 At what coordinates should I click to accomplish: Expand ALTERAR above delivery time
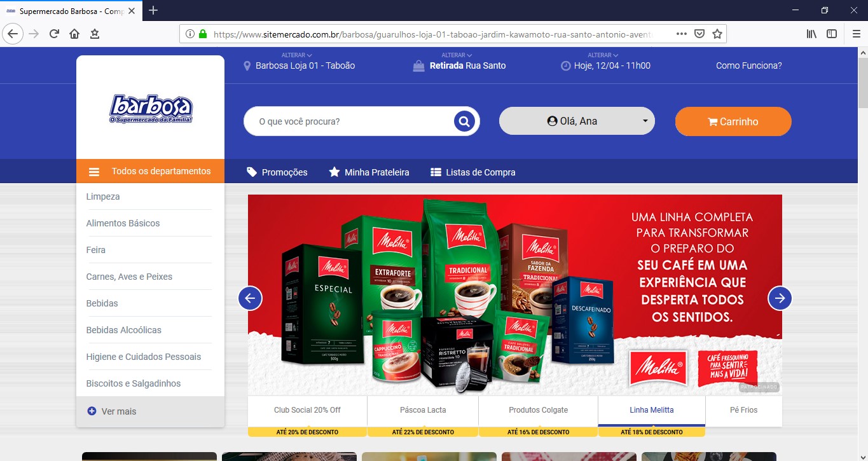603,55
